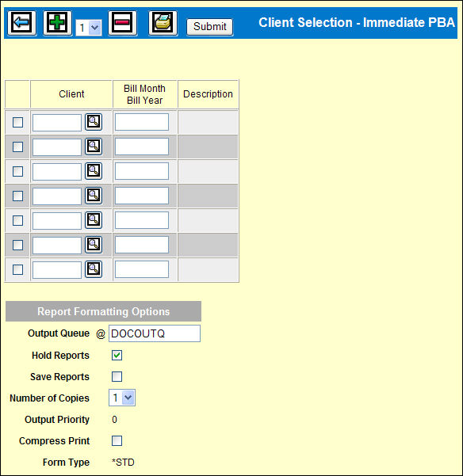Open the row count dropdown beside plus icon
The image size is (463, 476).
coord(89,28)
